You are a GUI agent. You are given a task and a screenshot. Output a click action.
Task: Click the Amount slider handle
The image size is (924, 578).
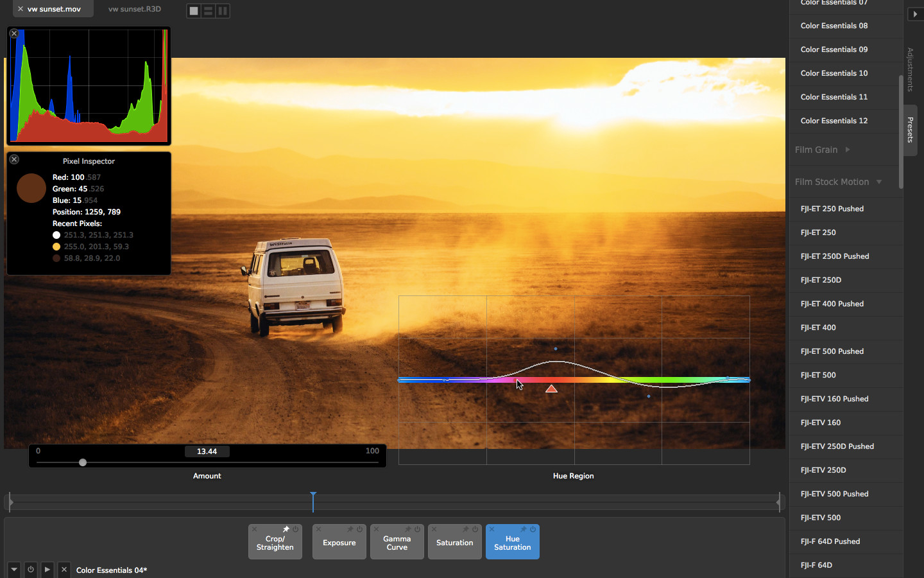(x=83, y=462)
